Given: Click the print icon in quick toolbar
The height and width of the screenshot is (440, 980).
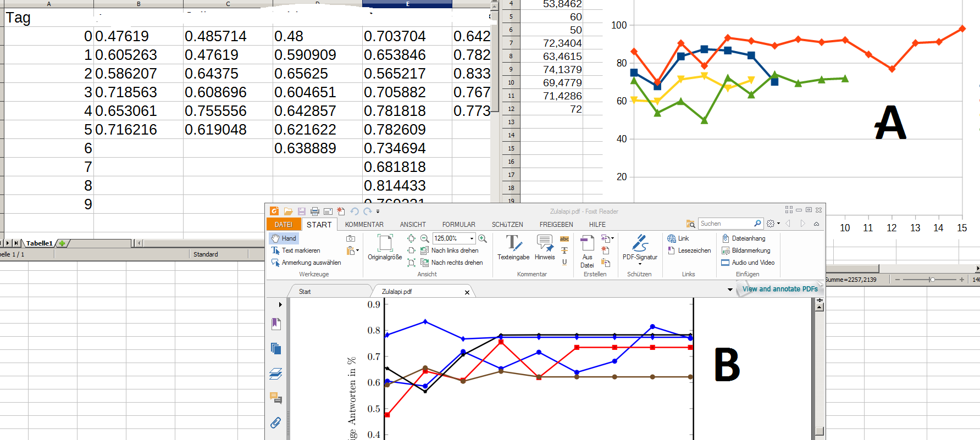Looking at the screenshot, I should 315,211.
